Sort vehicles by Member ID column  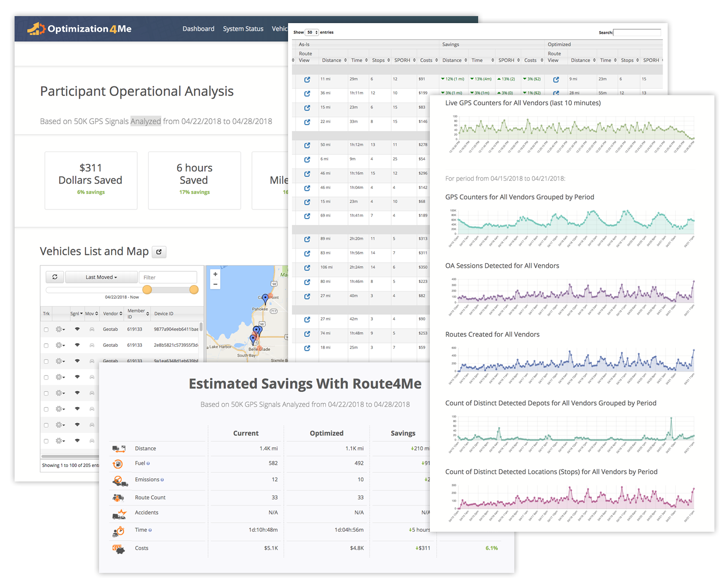pos(138,314)
